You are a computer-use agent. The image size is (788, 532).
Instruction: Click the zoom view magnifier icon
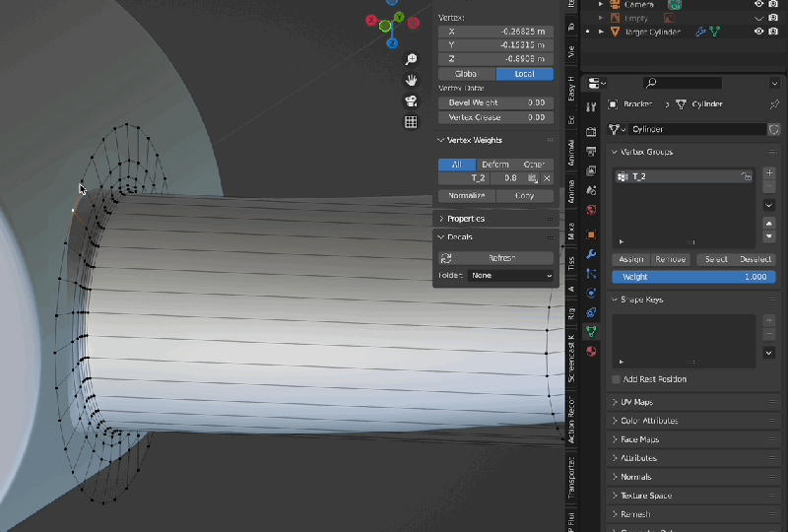coord(411,59)
